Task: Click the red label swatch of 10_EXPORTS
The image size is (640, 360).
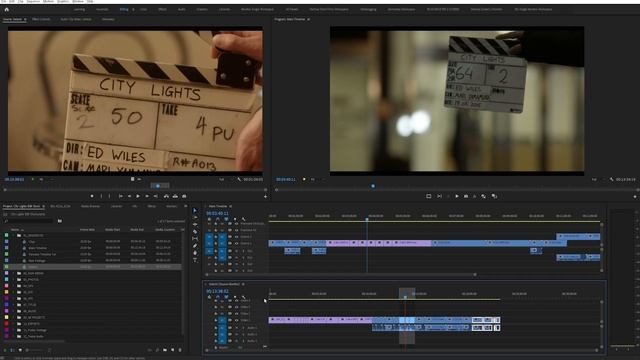Action: click(6, 324)
